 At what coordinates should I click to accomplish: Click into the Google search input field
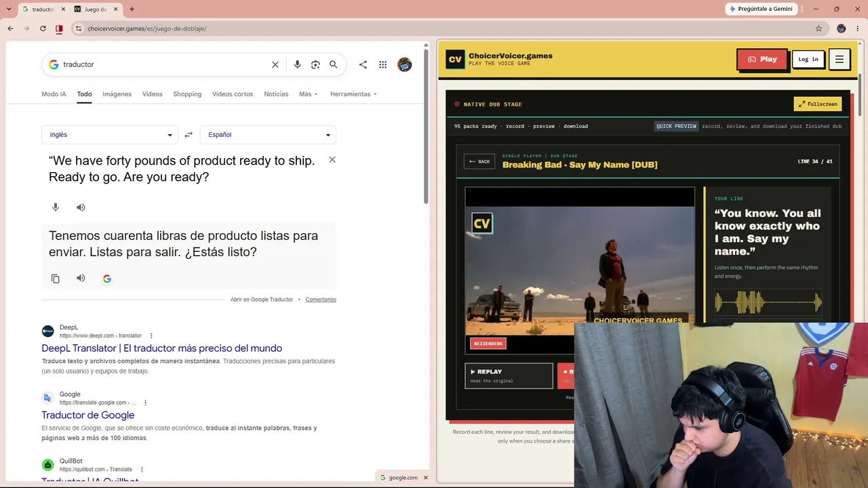(163, 64)
